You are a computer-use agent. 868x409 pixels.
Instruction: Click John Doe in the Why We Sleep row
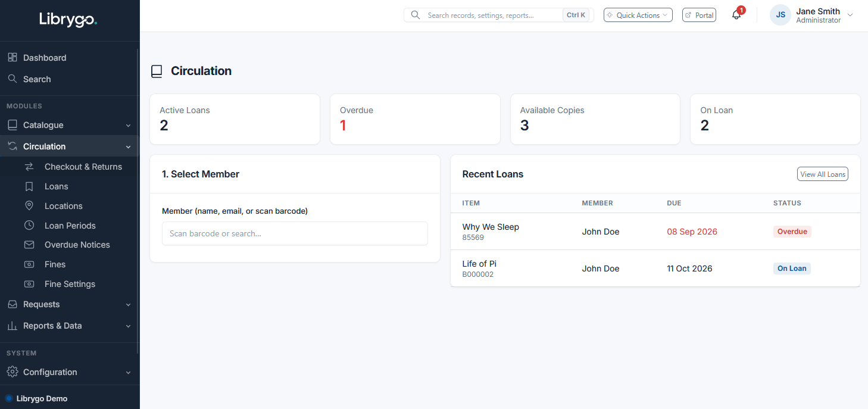point(601,232)
